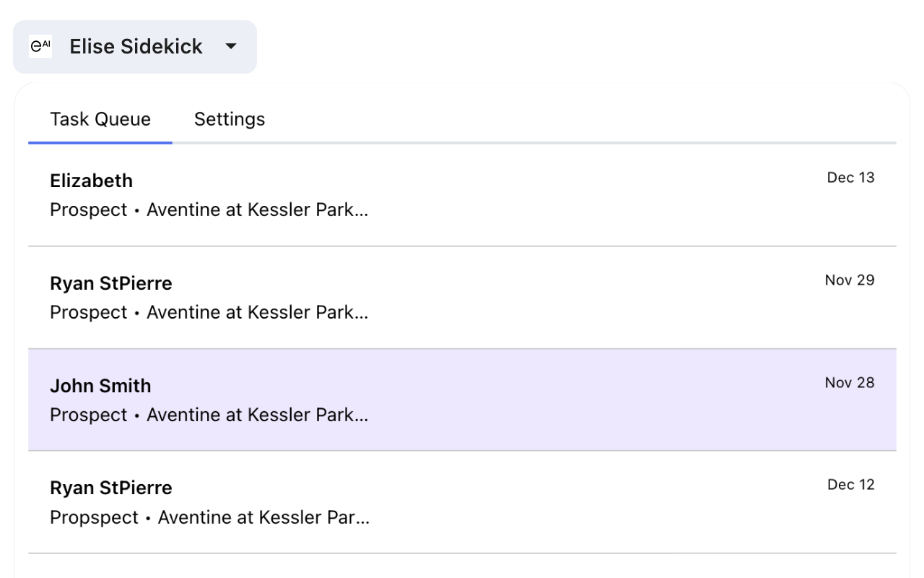Image resolution: width=924 pixels, height=578 pixels.
Task: Select the highlighted John Smith name
Action: 100,386
